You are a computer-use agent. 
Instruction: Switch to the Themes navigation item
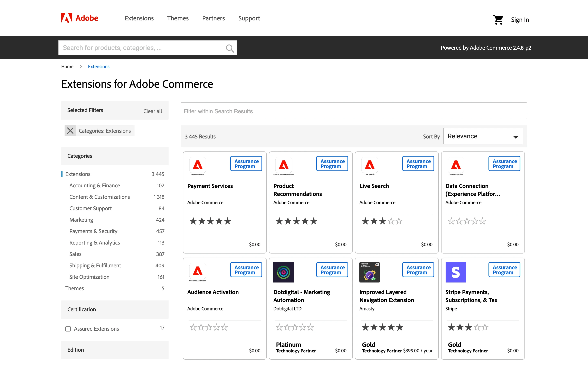[x=178, y=18]
